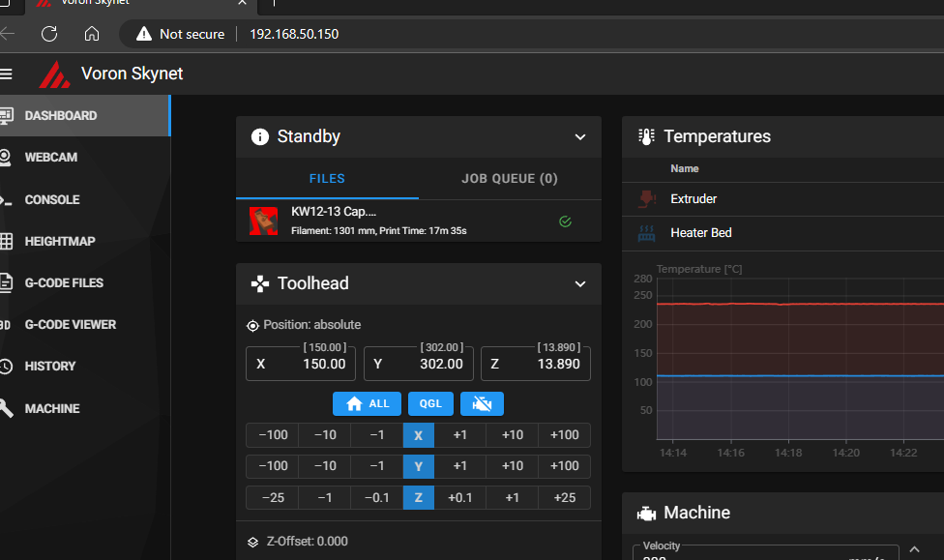The height and width of the screenshot is (560, 944).
Task: Click the Machine panel printer icon
Action: click(x=646, y=513)
